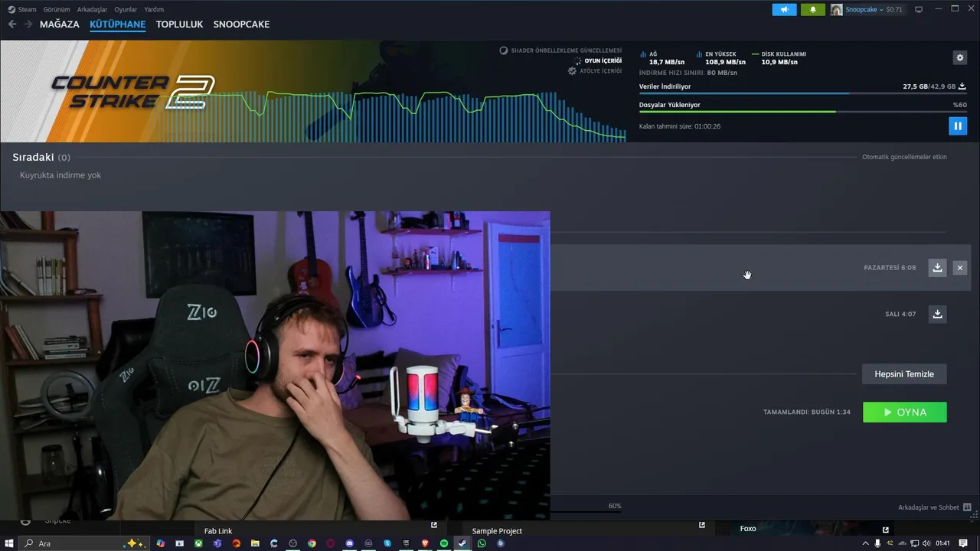Image resolution: width=980 pixels, height=551 pixels.
Task: Open the volume control tray icon
Action: [x=926, y=543]
